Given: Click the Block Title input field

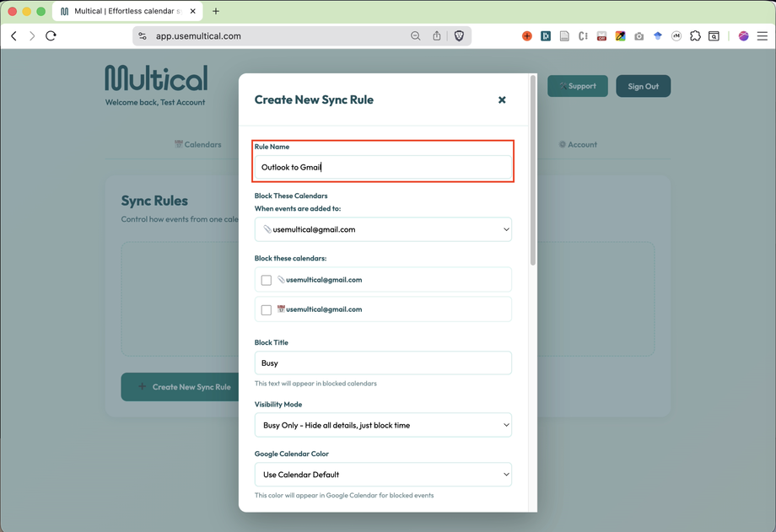Looking at the screenshot, I should pos(383,363).
